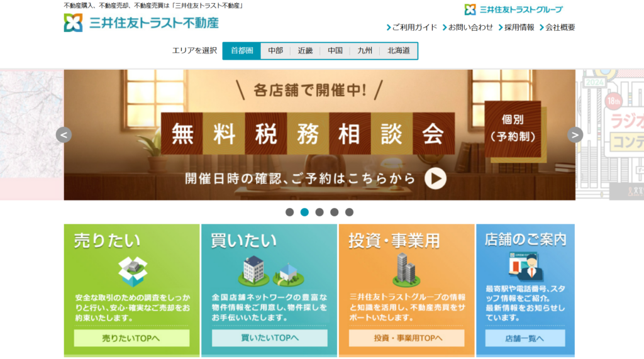Click the 開催日時の確認、ご予約はこちらから text
Image resolution: width=644 pixels, height=359 pixels.
(x=300, y=179)
